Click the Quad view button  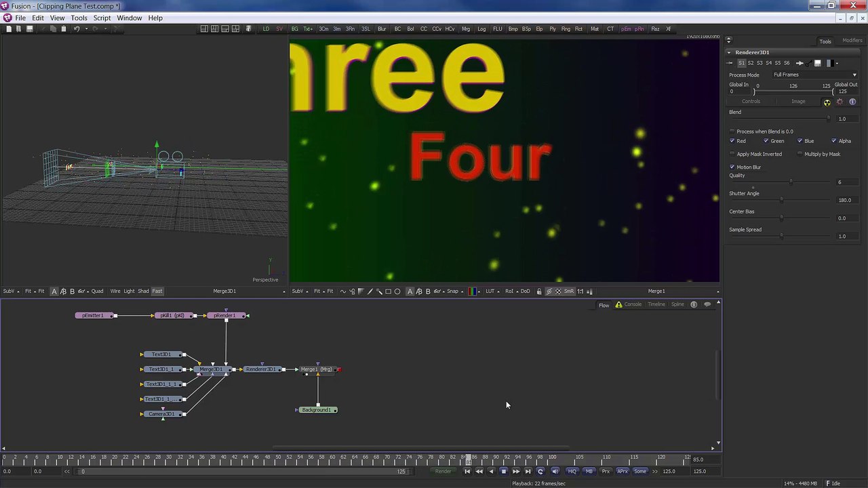tap(97, 291)
